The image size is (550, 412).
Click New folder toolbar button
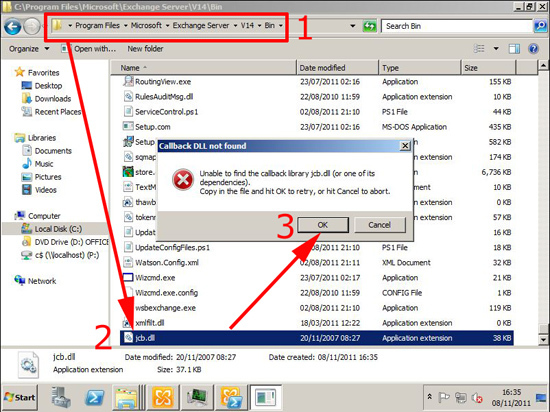[145, 49]
